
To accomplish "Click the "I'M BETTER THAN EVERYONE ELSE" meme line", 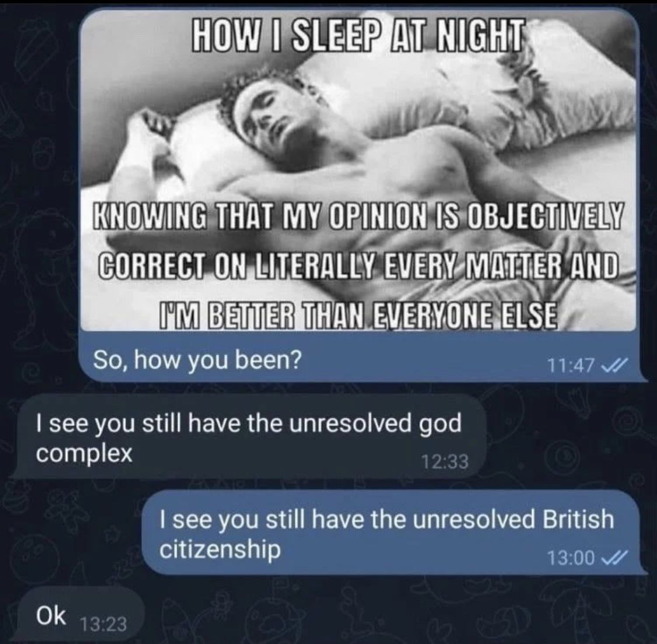I will 359,314.
